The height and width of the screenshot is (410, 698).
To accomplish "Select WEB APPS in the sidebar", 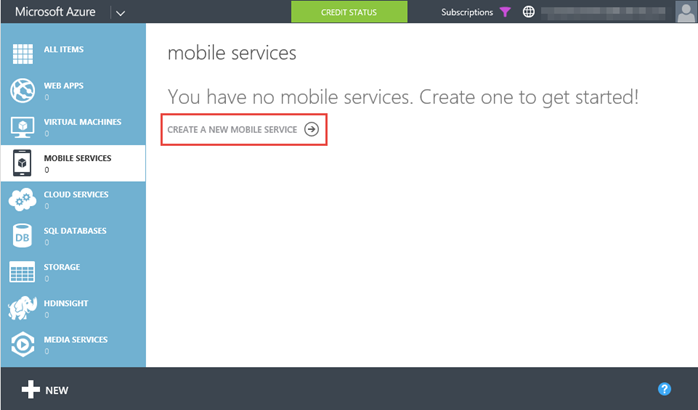I will [73, 90].
